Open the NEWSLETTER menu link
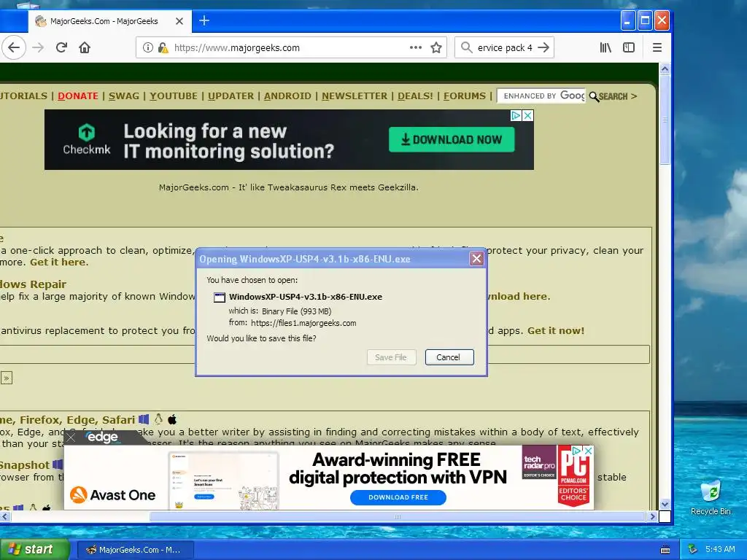Image resolution: width=747 pixels, height=560 pixels. click(x=355, y=96)
